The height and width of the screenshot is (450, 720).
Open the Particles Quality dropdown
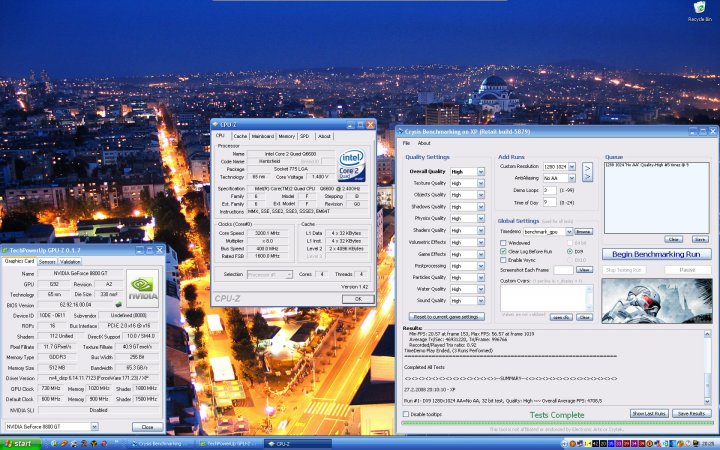pyautogui.click(x=481, y=278)
